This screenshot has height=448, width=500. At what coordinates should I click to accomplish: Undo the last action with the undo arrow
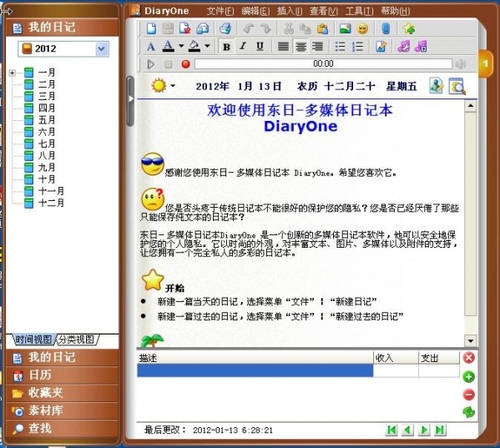click(x=248, y=29)
